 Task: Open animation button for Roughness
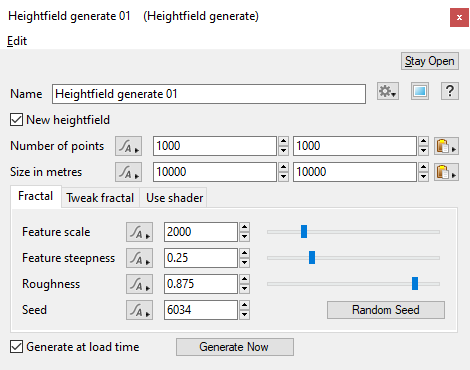tap(139, 284)
